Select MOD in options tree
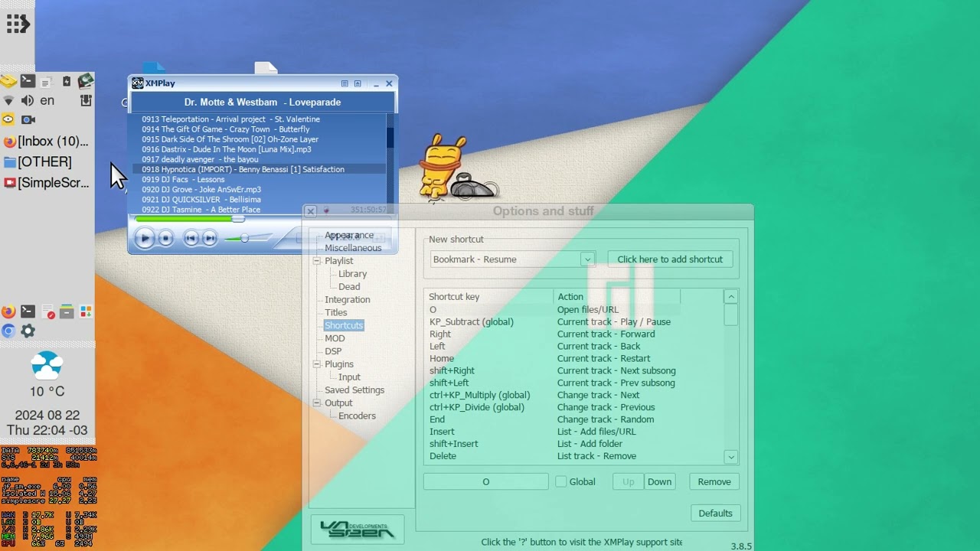The image size is (980, 551). pyautogui.click(x=335, y=338)
